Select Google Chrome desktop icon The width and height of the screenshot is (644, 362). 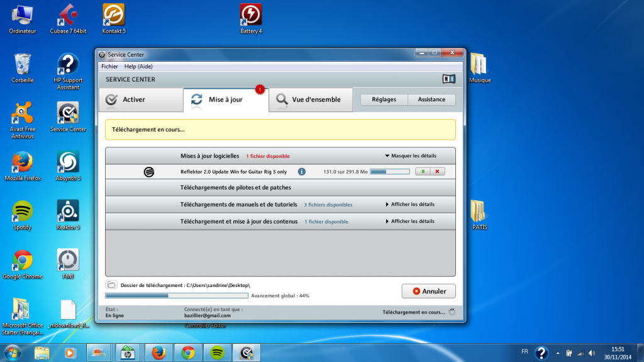22,264
